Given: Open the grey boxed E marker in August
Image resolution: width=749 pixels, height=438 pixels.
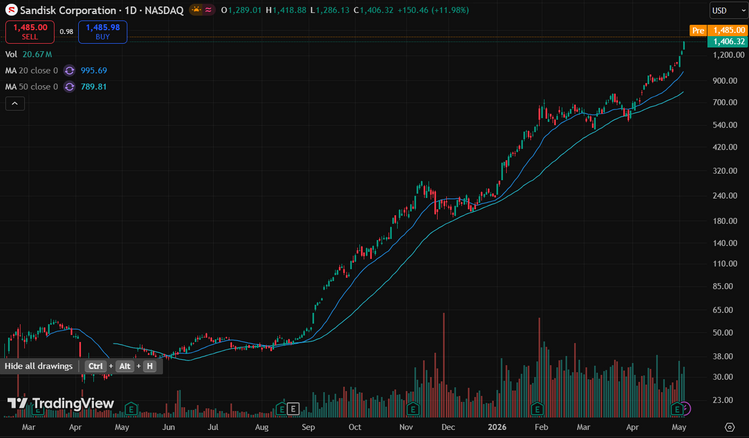Looking at the screenshot, I should pos(293,409).
